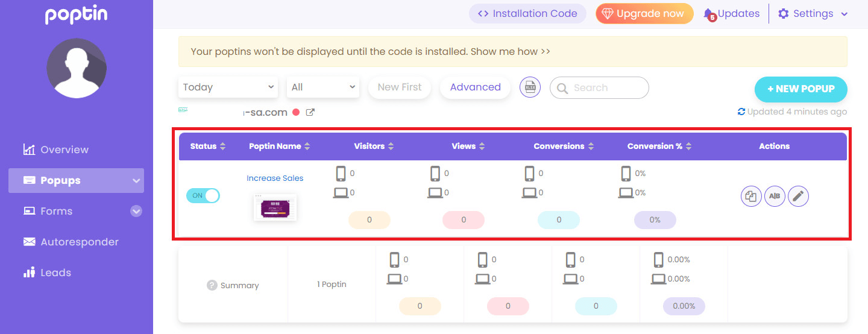
Task: Open the Today date range dropdown
Action: [228, 87]
